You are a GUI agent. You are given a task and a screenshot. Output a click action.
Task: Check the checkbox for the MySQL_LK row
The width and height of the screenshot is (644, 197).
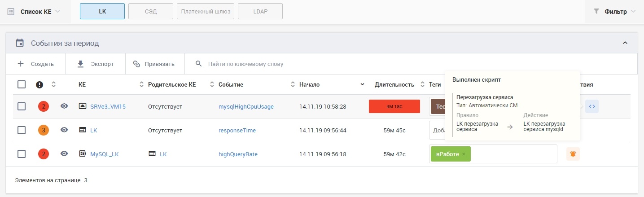point(22,154)
